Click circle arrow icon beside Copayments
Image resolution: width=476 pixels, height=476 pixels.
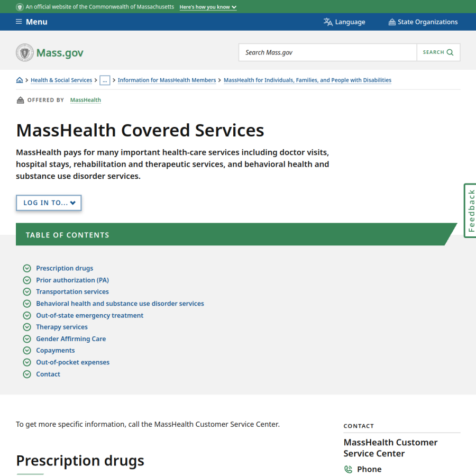tap(27, 350)
